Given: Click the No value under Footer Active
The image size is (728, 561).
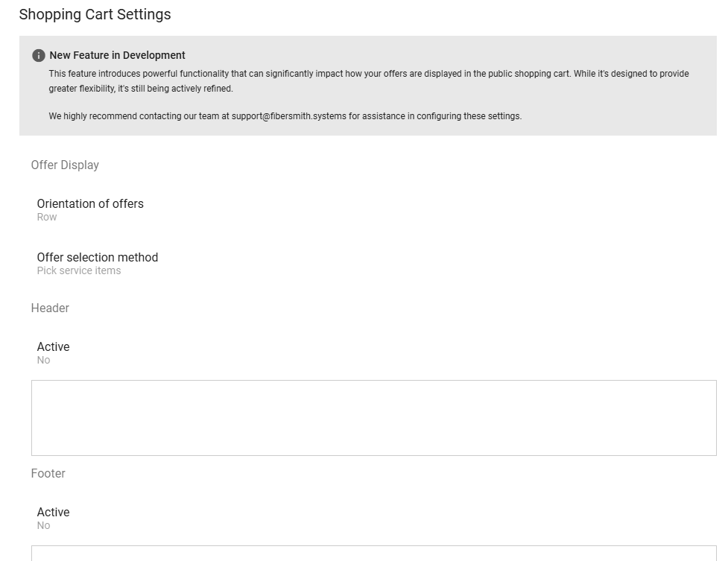Looking at the screenshot, I should point(44,526).
